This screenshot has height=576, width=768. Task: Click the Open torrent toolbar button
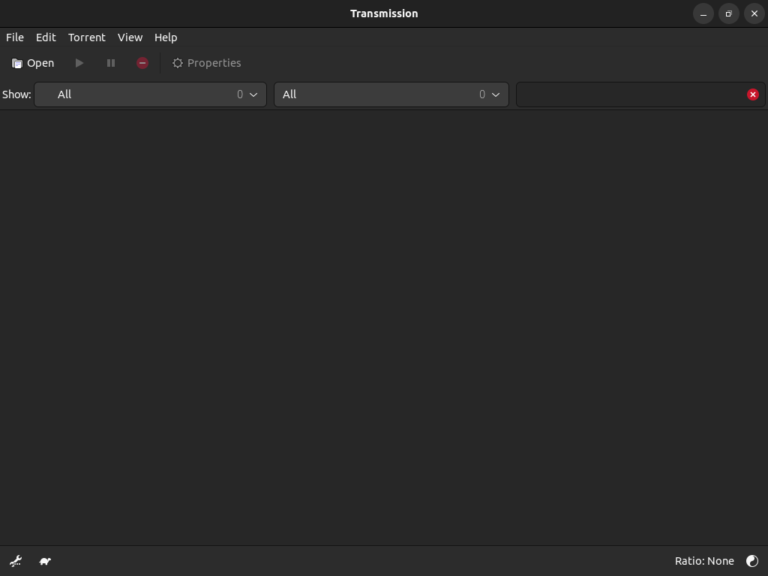tap(33, 63)
